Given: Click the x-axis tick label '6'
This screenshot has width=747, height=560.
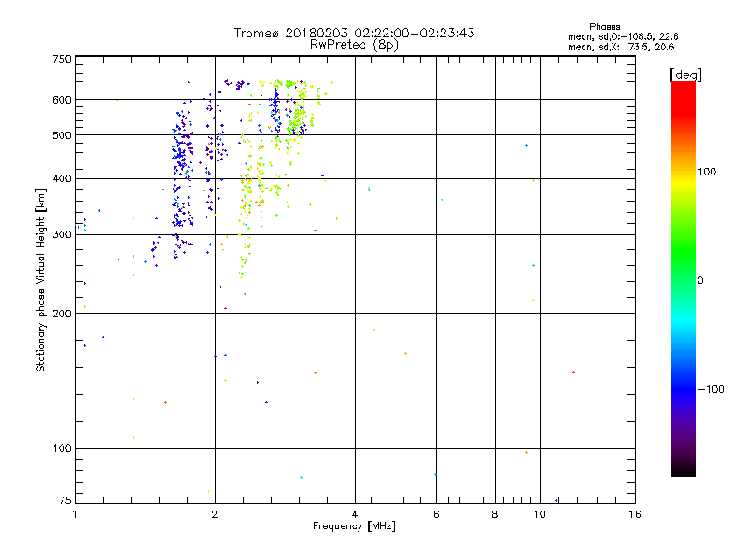Looking at the screenshot, I should tap(436, 514).
